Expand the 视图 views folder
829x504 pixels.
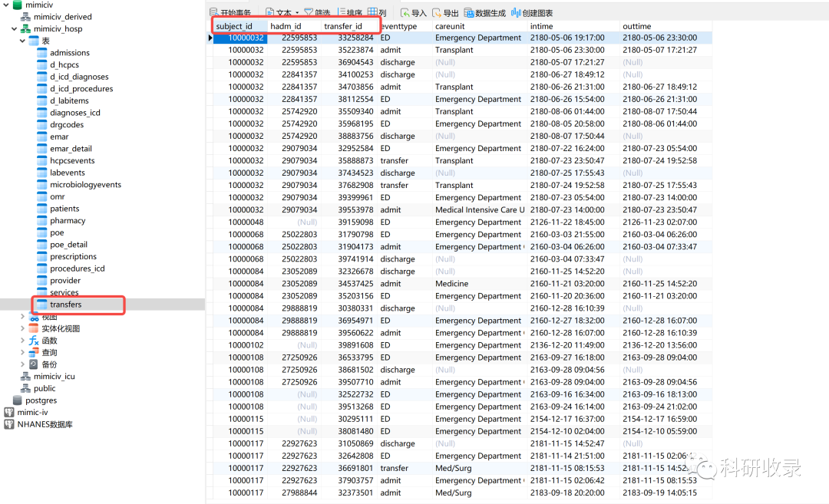point(23,317)
